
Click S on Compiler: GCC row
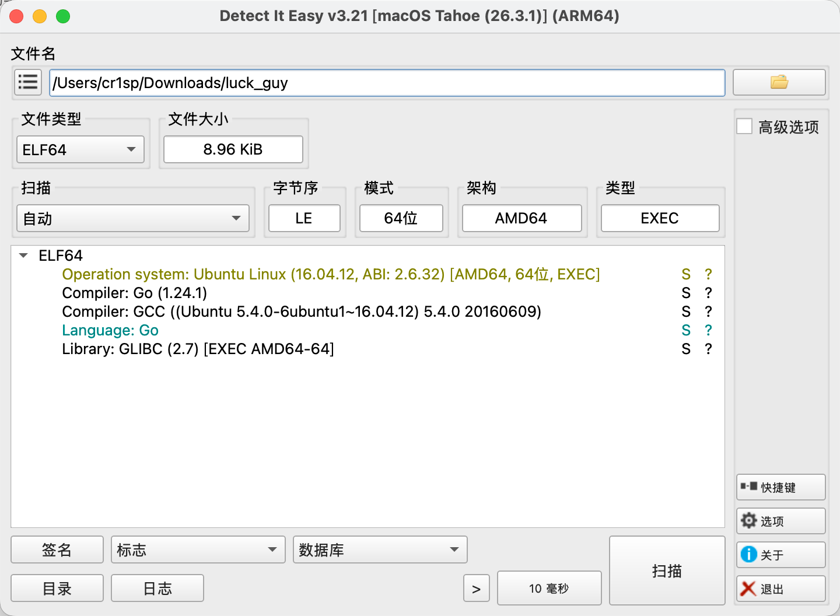click(x=686, y=311)
